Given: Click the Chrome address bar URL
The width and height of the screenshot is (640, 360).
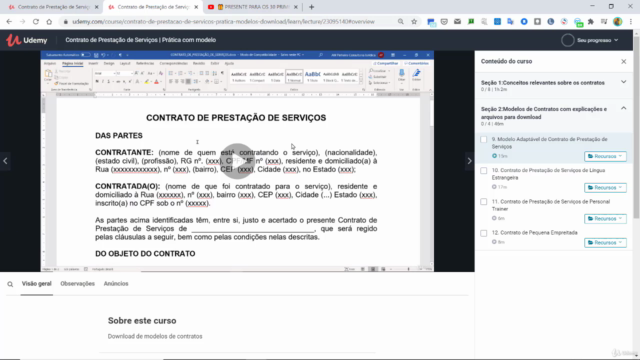Looking at the screenshot, I should point(223,22).
